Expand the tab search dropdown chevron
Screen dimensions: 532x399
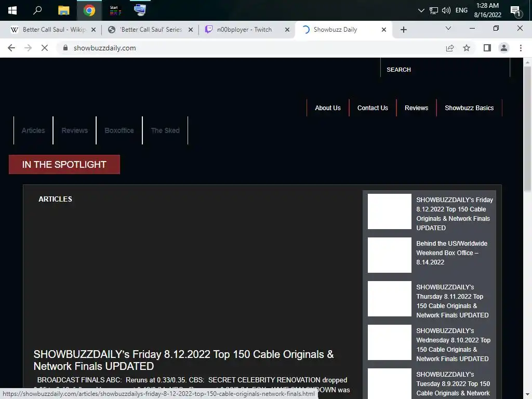(x=448, y=28)
